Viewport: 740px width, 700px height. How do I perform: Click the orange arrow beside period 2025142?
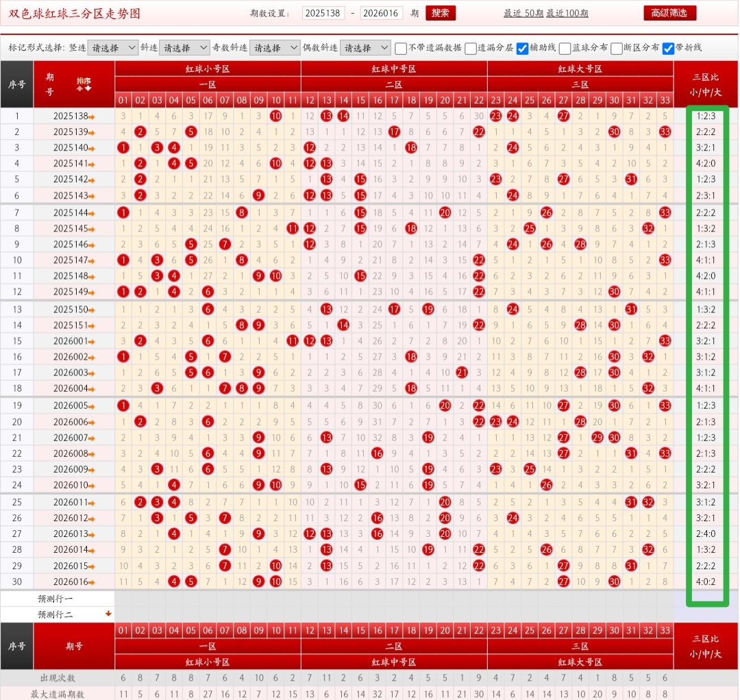[92, 180]
